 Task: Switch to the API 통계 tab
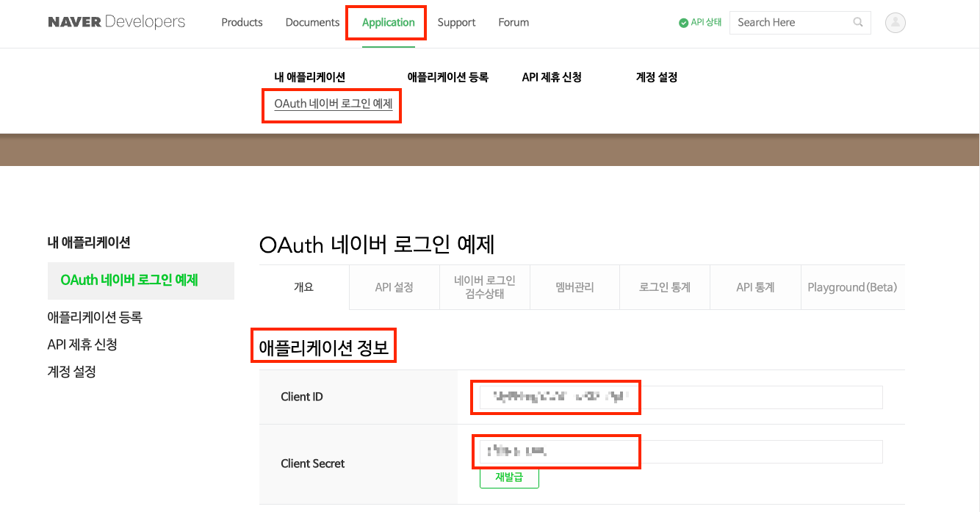(x=755, y=287)
